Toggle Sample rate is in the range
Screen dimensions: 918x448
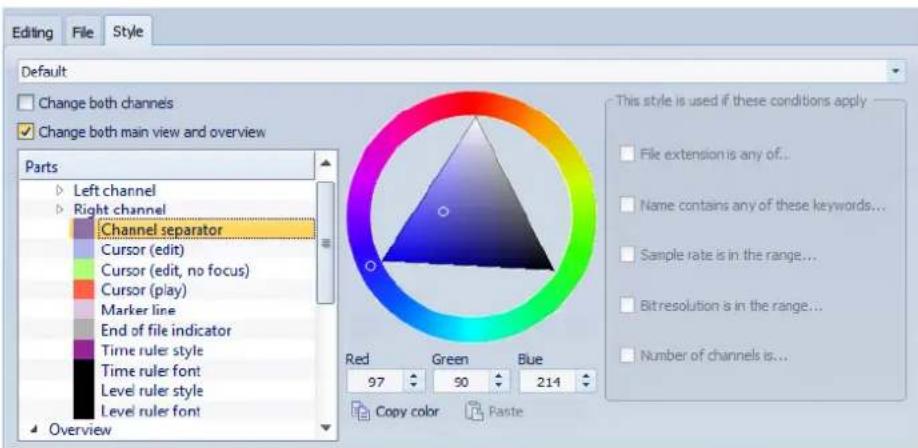tap(628, 255)
